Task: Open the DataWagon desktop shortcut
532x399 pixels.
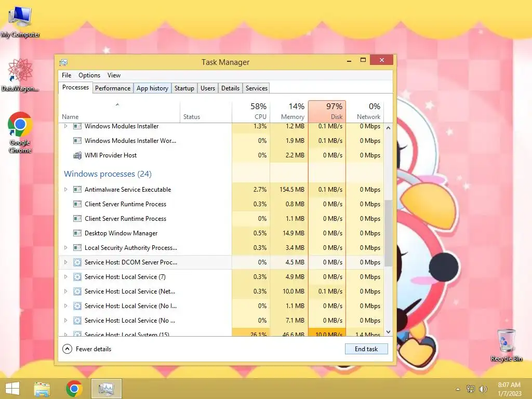Action: (x=20, y=75)
